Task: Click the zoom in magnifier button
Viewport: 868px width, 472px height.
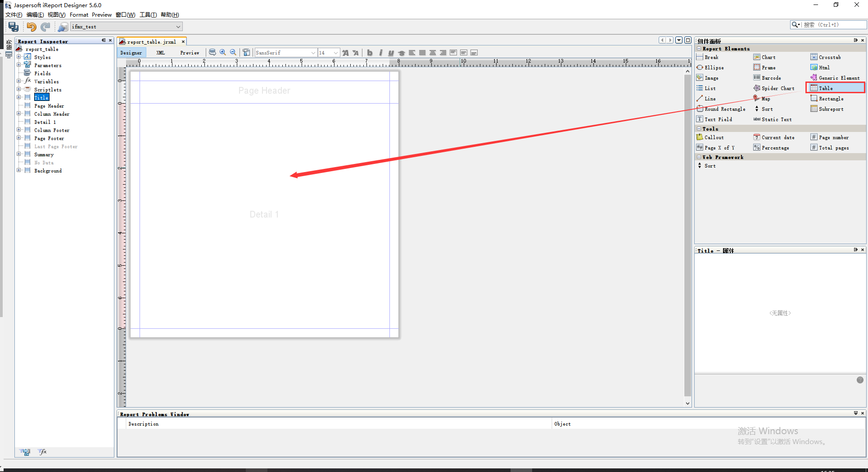Action: pos(223,52)
